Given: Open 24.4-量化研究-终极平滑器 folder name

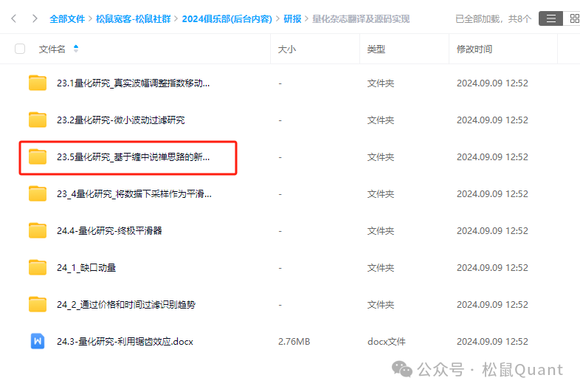Looking at the screenshot, I should 109,231.
